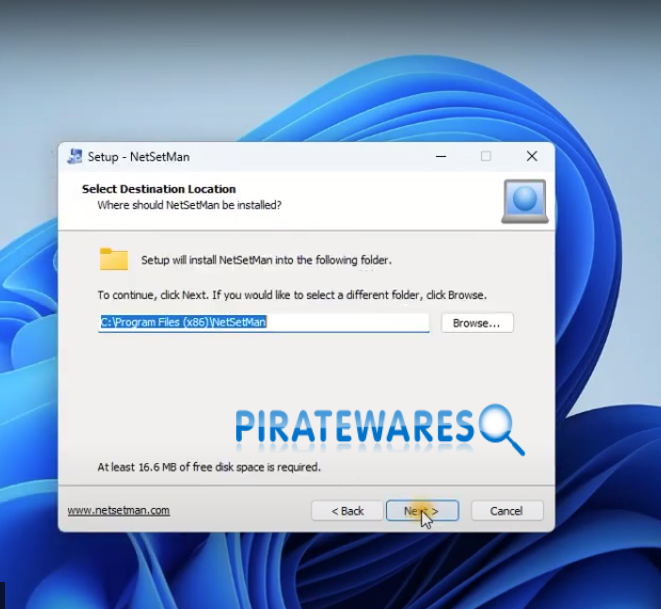
Task: Go to the previous step with Back
Action: click(x=346, y=511)
